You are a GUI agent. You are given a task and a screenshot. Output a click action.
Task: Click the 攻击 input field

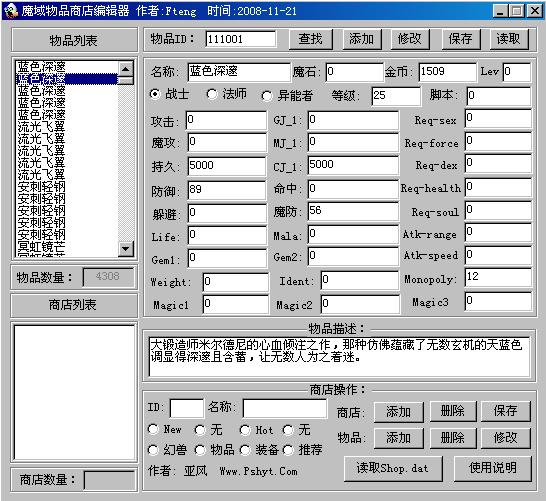tap(226, 120)
